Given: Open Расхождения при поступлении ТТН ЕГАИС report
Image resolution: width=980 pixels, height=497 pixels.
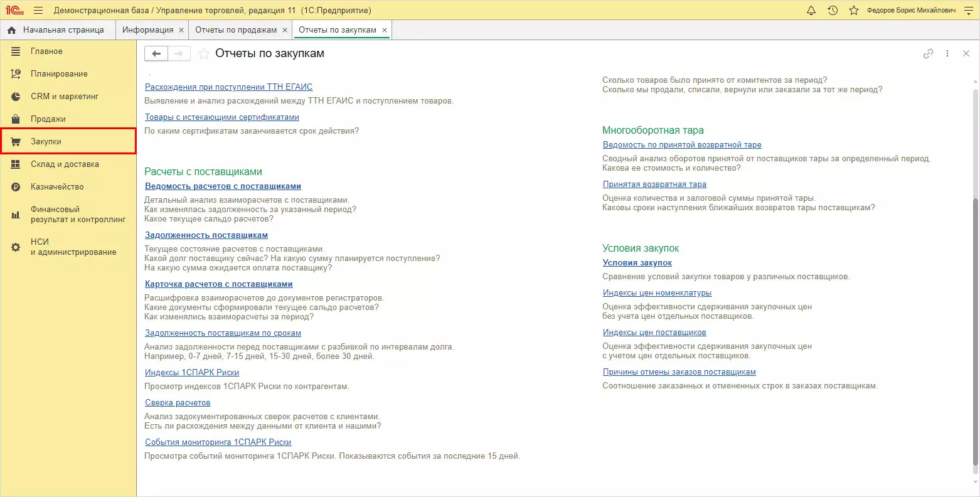Looking at the screenshot, I should tap(228, 87).
